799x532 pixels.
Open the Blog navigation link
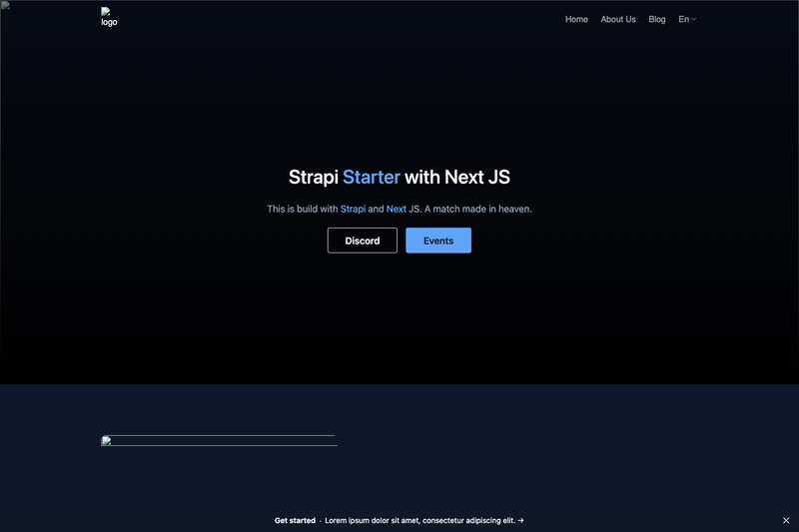657,19
